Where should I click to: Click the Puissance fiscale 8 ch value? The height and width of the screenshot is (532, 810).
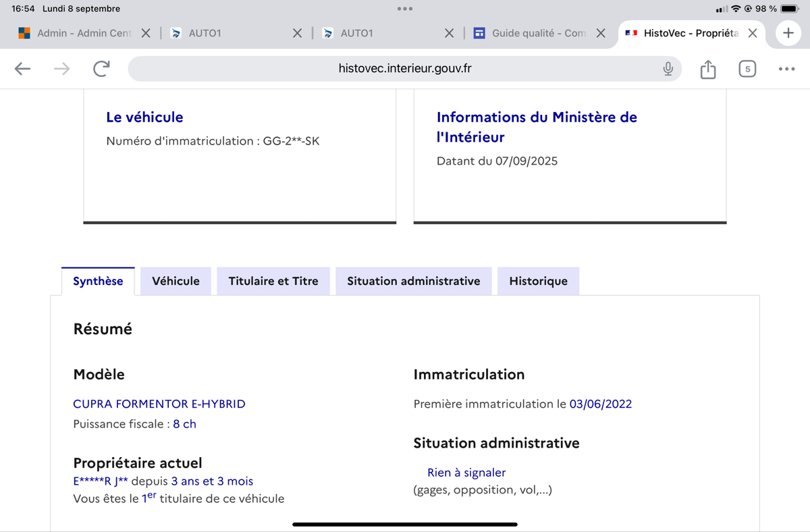(184, 424)
